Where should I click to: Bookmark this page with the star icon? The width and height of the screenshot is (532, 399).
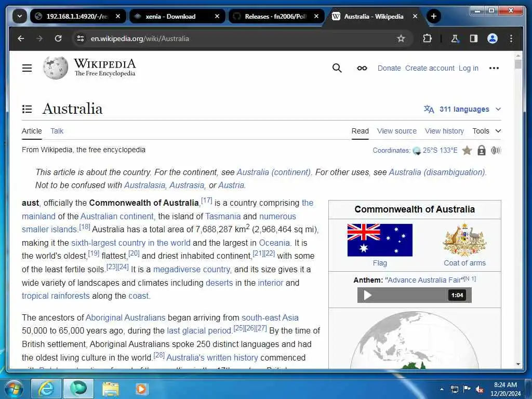click(401, 38)
